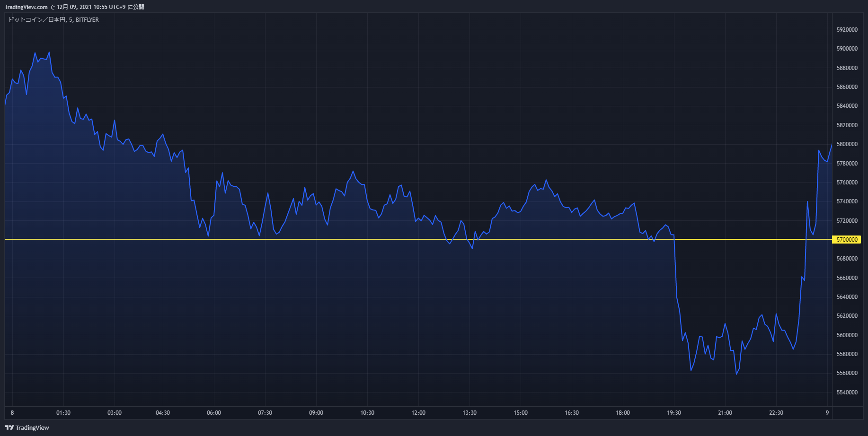
Task: Click the 5860000 price axis label
Action: (847, 87)
